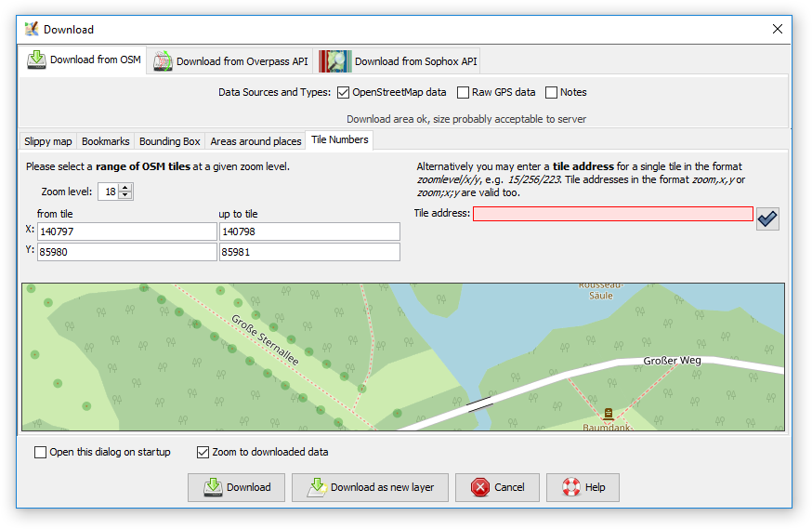Disable the OpenStreetMap data checkbox

pos(343,93)
